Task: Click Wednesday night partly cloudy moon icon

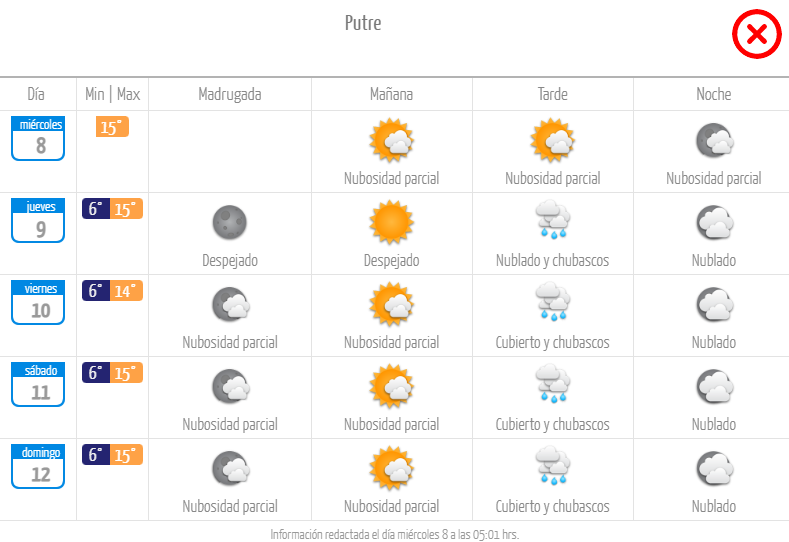Action: pyautogui.click(x=715, y=140)
